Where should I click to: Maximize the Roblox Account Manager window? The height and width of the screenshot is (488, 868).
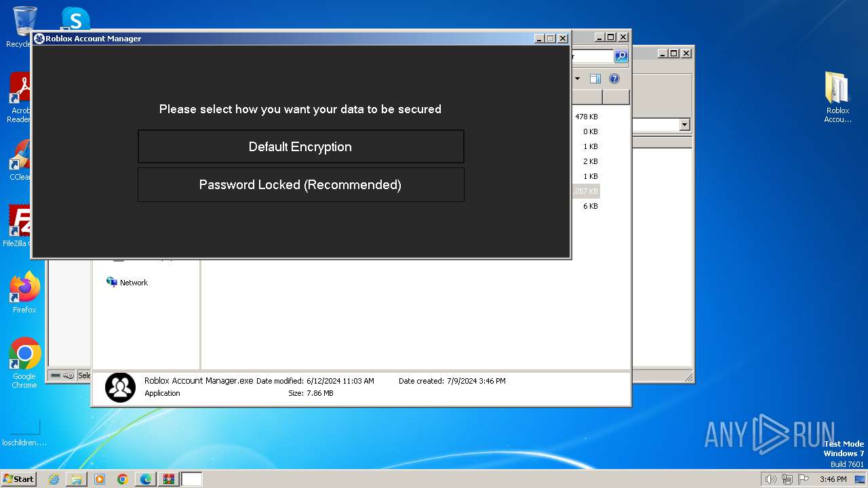point(551,39)
